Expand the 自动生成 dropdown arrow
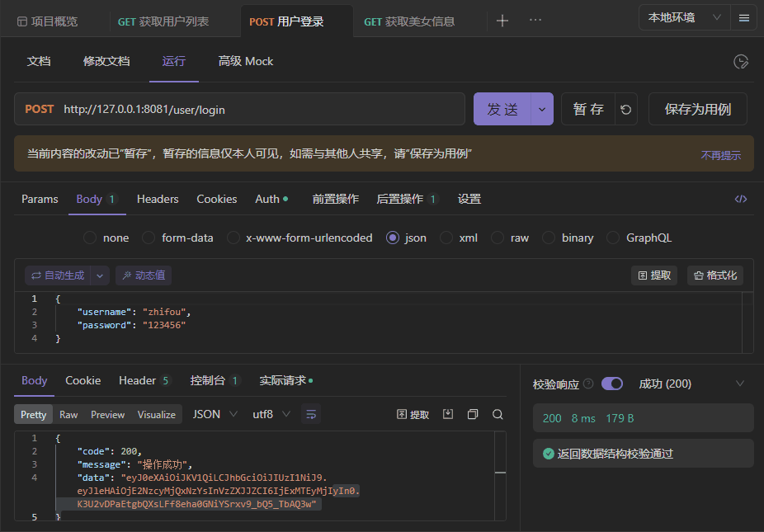 100,275
